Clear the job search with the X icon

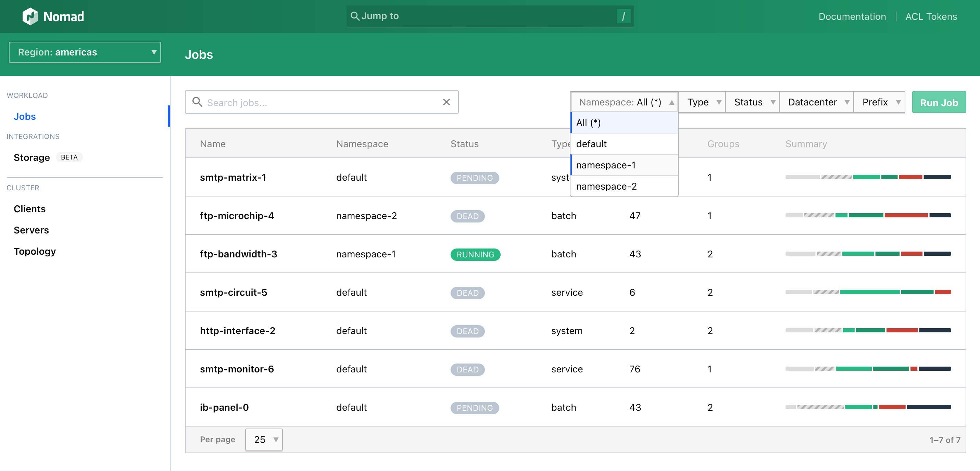pyautogui.click(x=446, y=102)
